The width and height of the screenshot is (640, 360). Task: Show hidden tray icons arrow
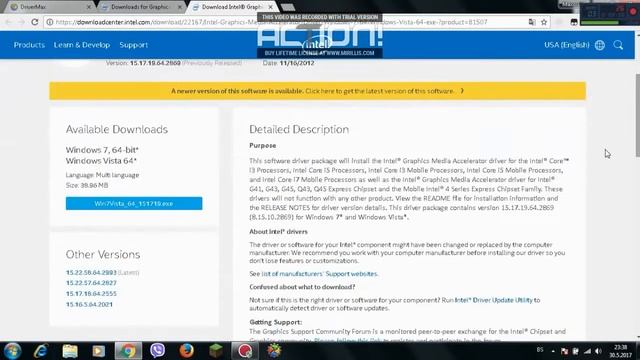[x=553, y=351]
